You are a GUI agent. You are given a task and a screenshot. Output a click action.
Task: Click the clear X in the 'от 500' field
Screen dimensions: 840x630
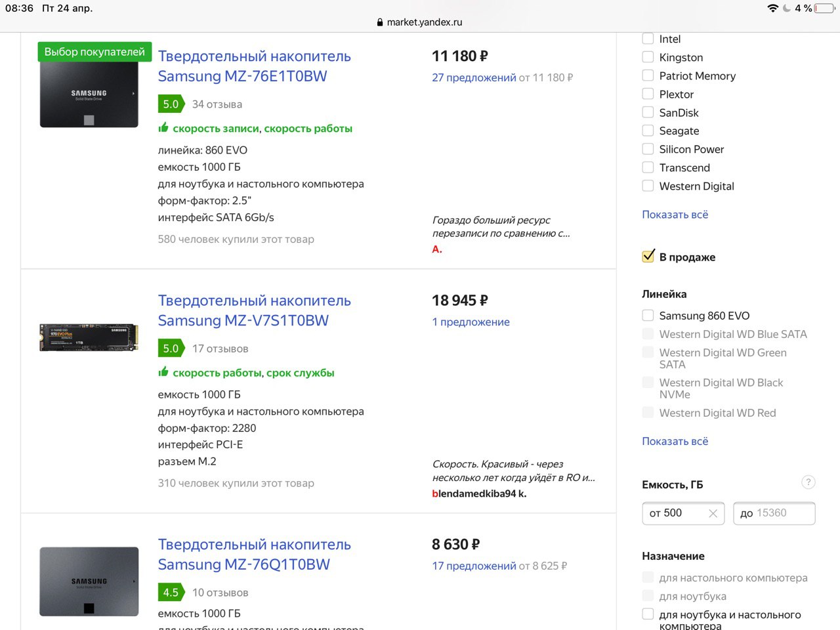click(713, 513)
